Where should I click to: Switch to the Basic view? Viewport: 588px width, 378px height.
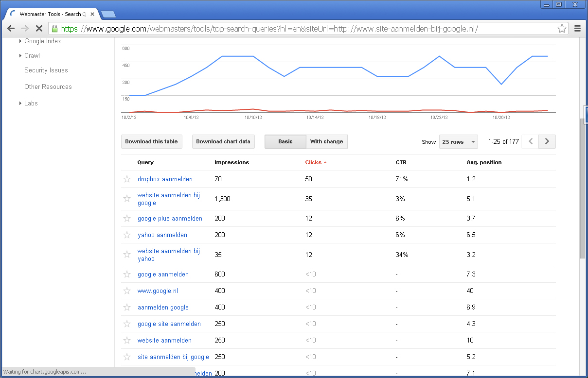[x=285, y=142]
